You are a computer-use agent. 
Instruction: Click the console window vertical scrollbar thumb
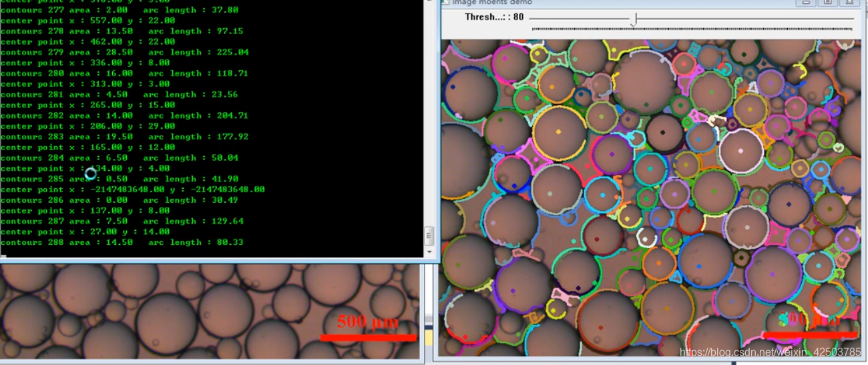(x=429, y=236)
